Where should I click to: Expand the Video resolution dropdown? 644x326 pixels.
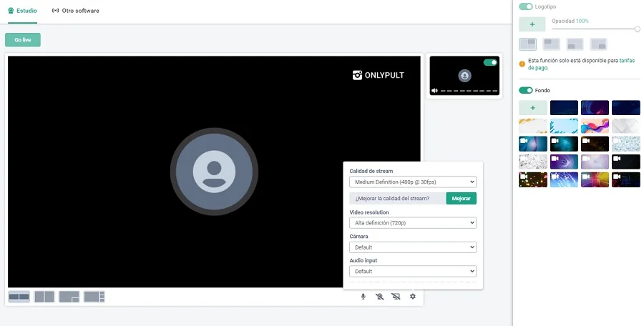point(413,223)
